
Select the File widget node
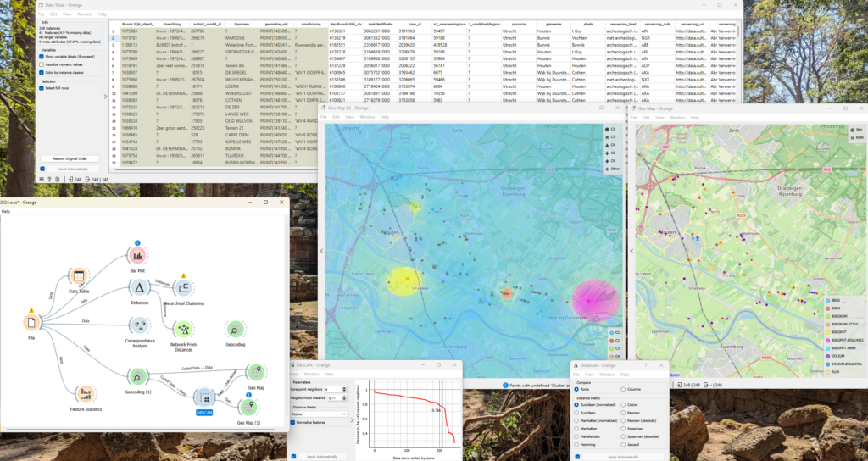(x=32, y=322)
